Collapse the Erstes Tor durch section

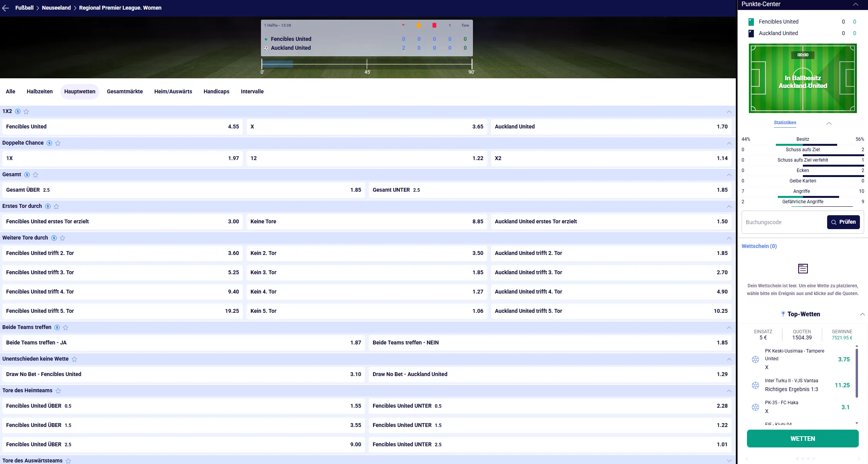(729, 206)
